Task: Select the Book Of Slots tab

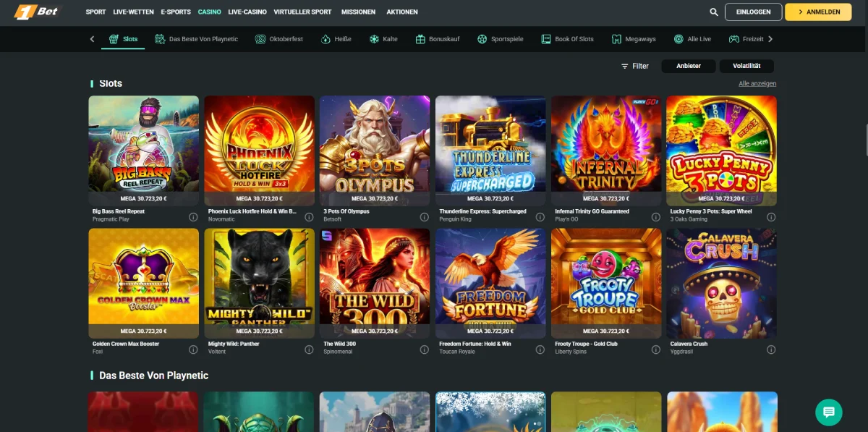Action: coord(567,39)
